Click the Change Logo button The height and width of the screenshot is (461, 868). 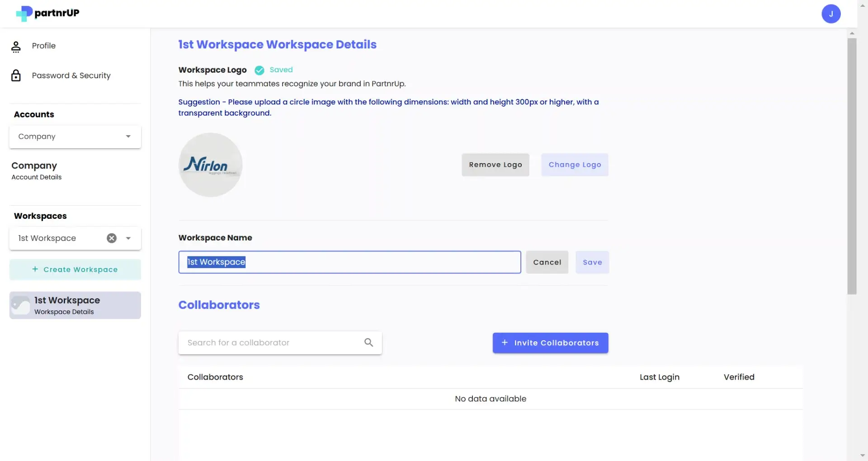pyautogui.click(x=575, y=165)
